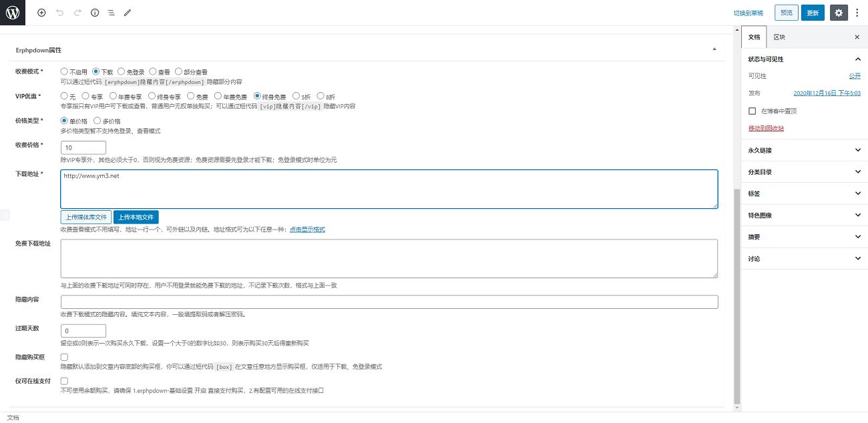Open the 点击显示格式 link
The height and width of the screenshot is (423, 868).
(x=306, y=230)
